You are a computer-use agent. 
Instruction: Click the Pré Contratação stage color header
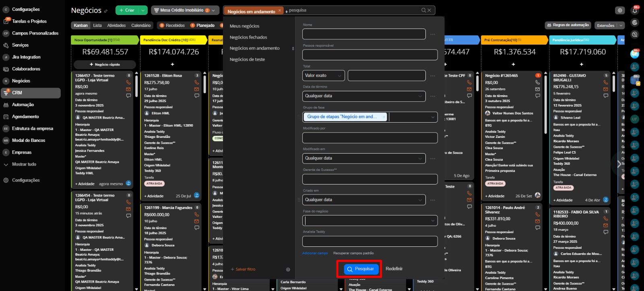[x=514, y=40]
